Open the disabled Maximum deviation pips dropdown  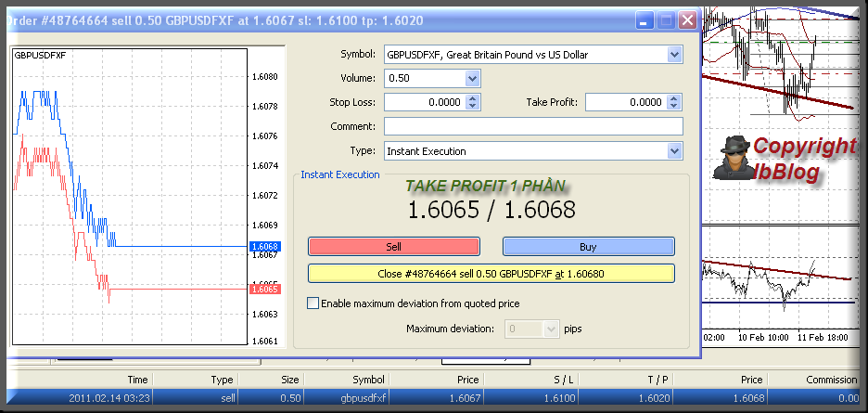click(551, 329)
